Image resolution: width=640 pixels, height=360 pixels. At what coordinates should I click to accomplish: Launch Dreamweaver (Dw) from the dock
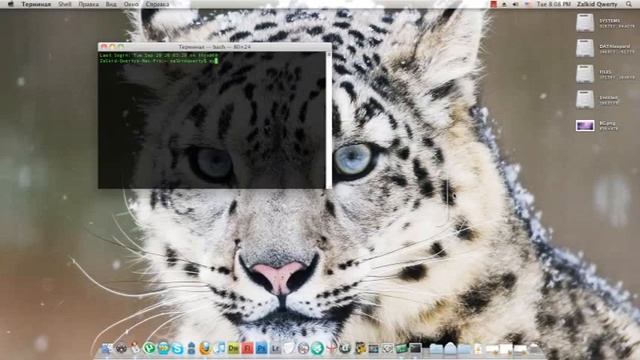tap(233, 348)
